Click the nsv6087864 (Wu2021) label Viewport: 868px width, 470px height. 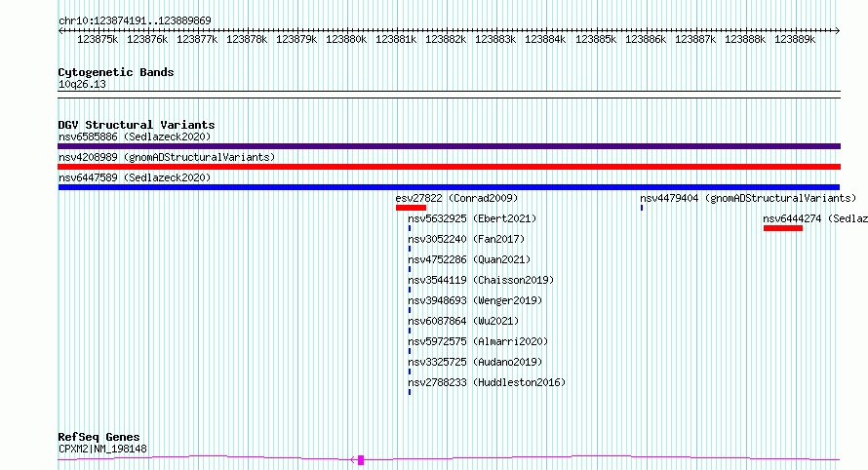[x=463, y=321]
